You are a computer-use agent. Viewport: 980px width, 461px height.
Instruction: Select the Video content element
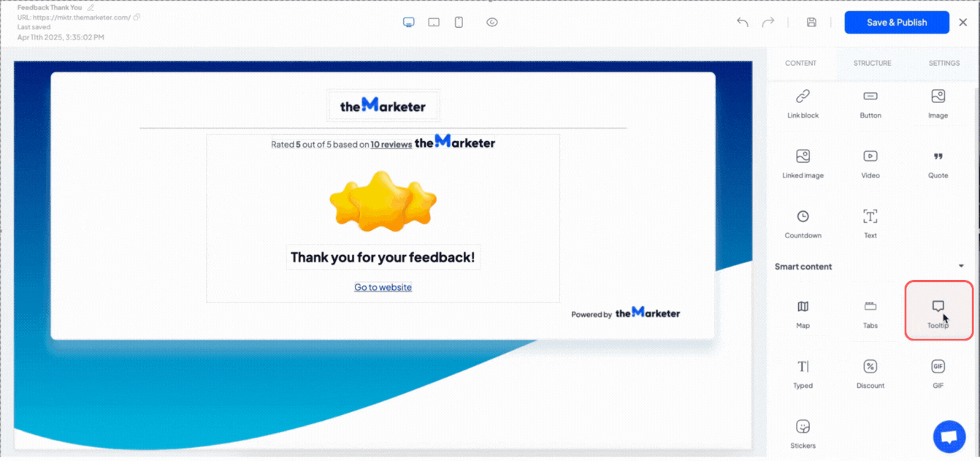pos(870,164)
